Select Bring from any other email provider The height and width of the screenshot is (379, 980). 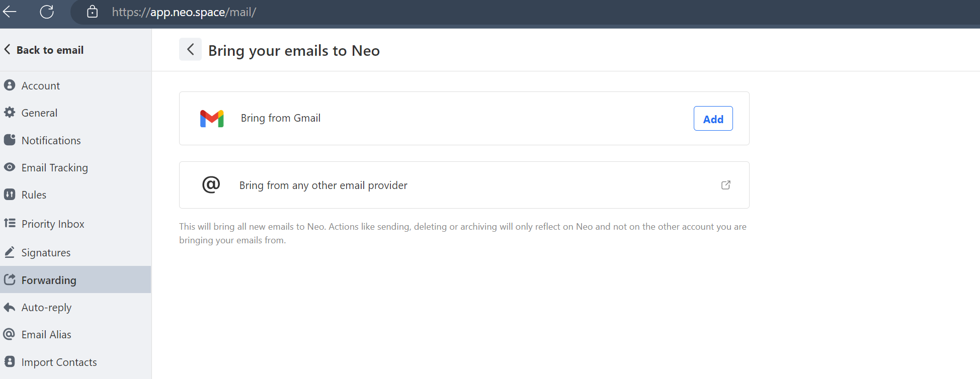[x=464, y=185]
